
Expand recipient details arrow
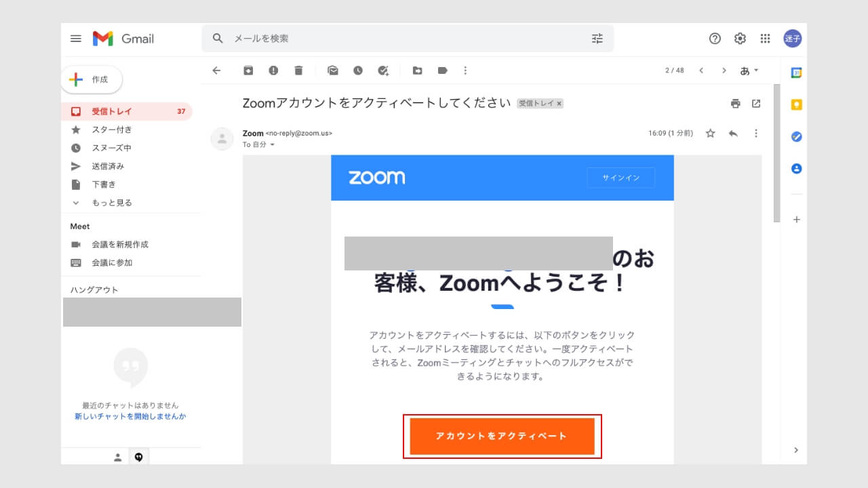tap(273, 145)
